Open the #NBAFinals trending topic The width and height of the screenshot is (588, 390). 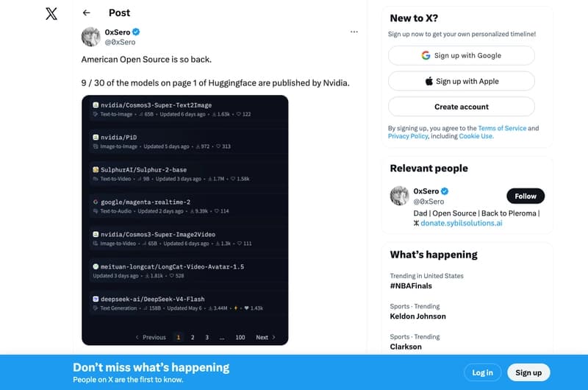point(411,286)
